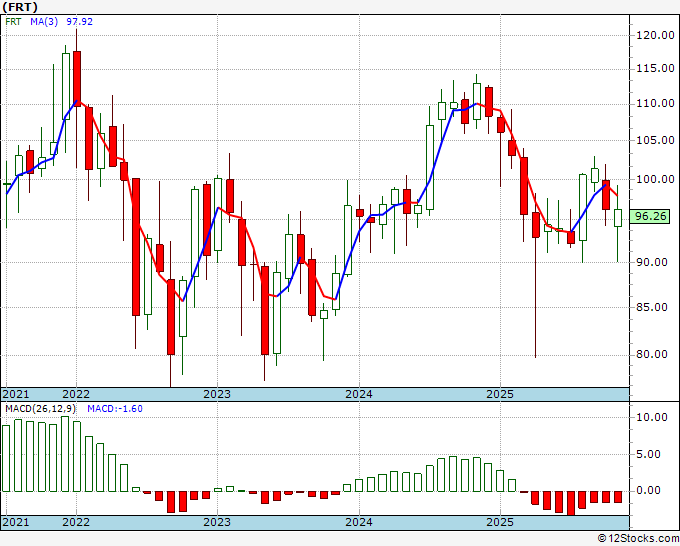This screenshot has width=680, height=546.
Task: Click 2024 on the MACD timeline
Action: 359,522
